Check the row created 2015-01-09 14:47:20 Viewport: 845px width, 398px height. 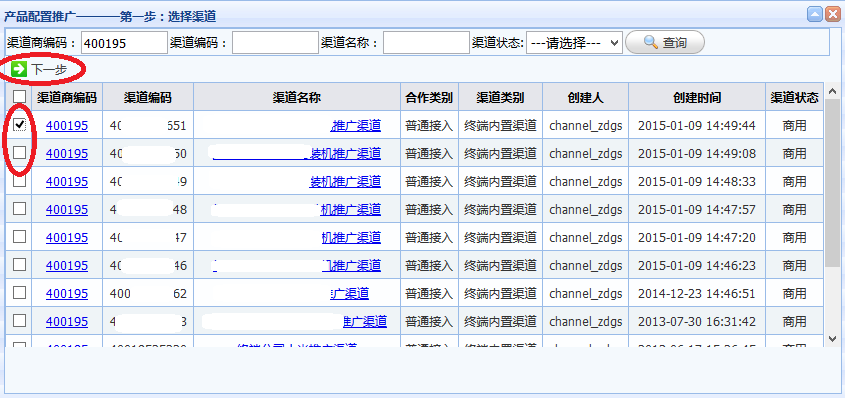click(19, 236)
